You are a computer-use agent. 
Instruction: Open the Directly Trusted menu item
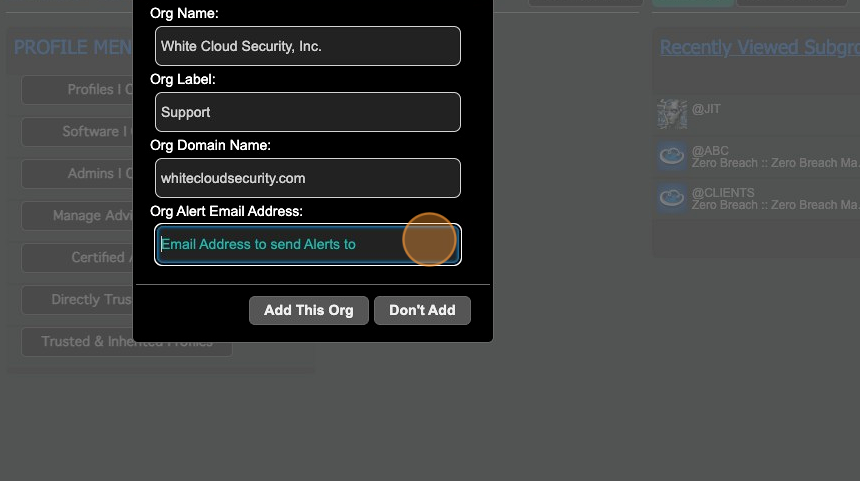(77, 300)
